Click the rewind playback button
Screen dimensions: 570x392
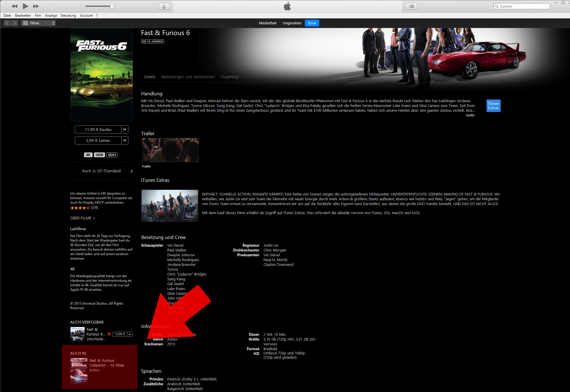pyautogui.click(x=14, y=6)
